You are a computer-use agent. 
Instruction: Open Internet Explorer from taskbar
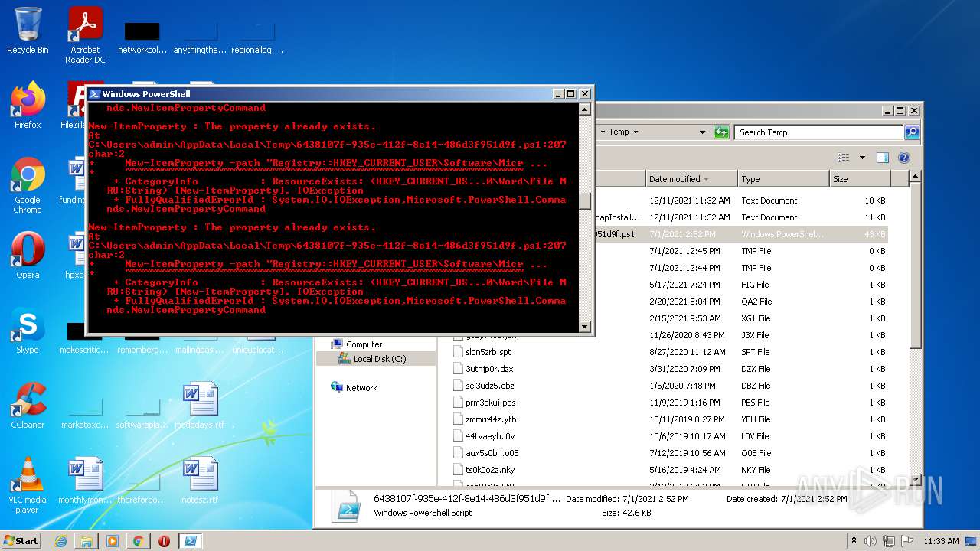[60, 541]
